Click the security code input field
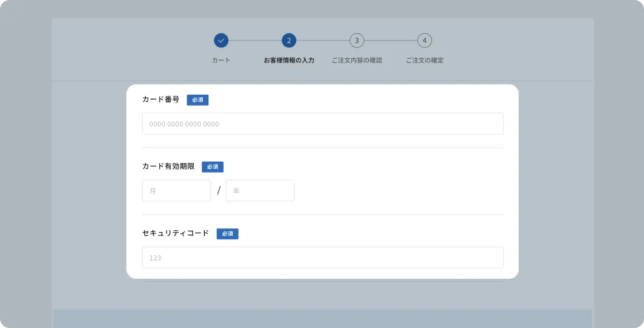 (x=323, y=258)
